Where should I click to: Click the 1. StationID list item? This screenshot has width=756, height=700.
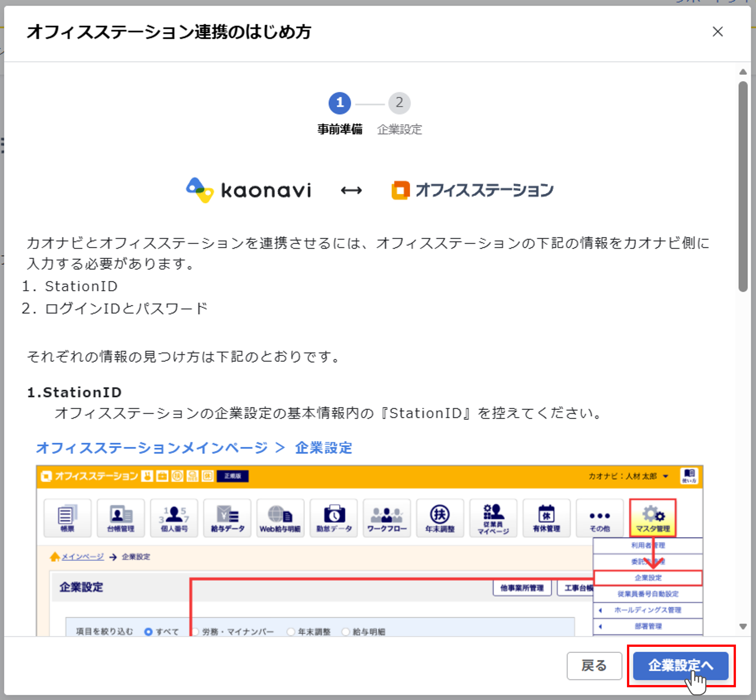click(70, 286)
